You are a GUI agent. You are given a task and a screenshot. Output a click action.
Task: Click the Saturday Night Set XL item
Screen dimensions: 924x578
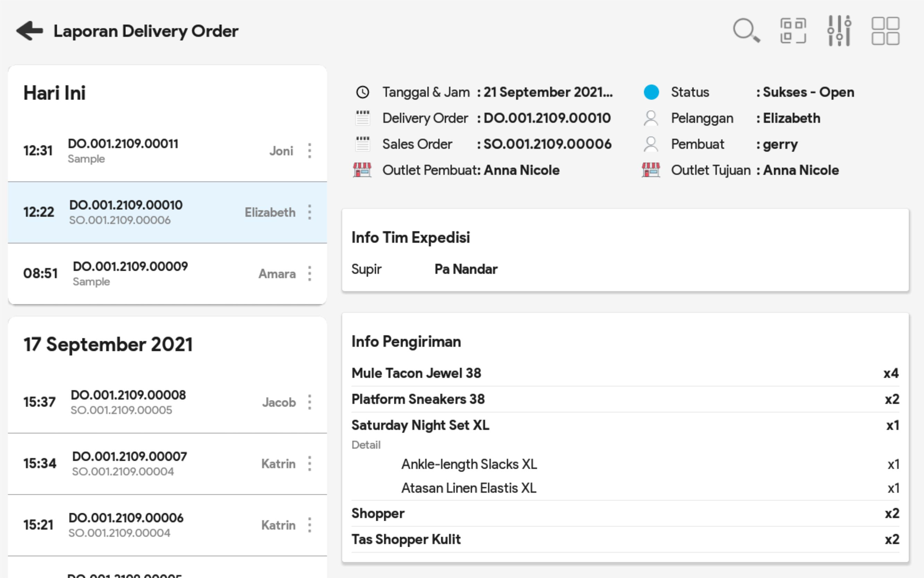click(420, 425)
